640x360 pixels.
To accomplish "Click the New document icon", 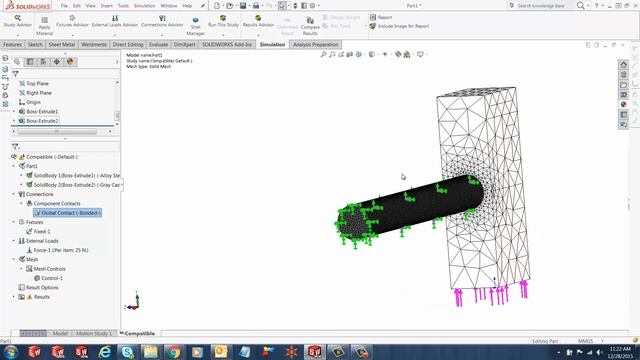I will (x=217, y=6).
